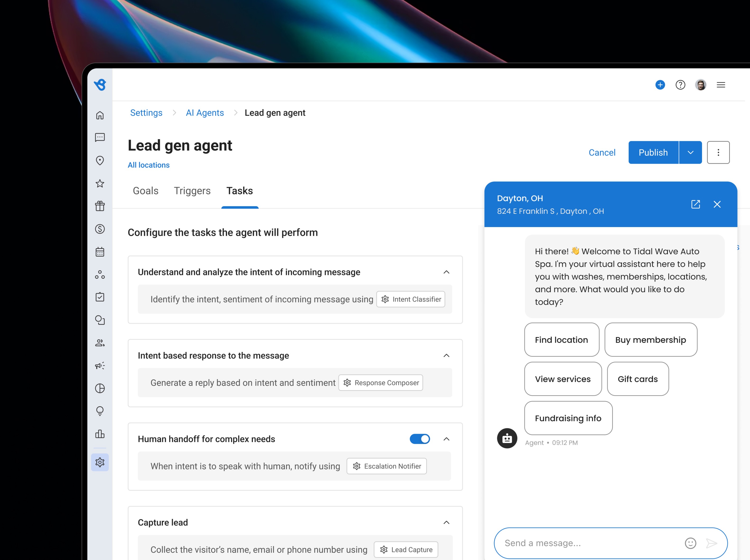Click the help question mark icon
Image resolution: width=750 pixels, height=560 pixels.
pos(680,85)
